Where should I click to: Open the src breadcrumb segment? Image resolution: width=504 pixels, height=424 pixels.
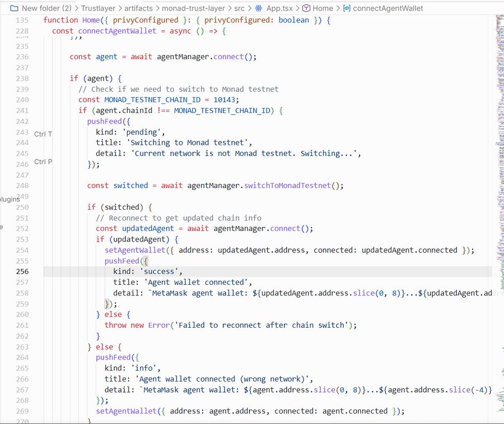(x=239, y=8)
